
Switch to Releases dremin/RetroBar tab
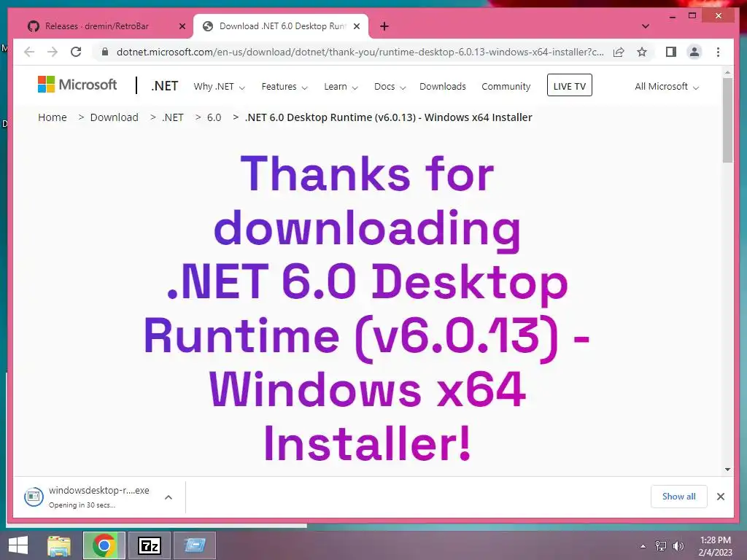point(97,26)
